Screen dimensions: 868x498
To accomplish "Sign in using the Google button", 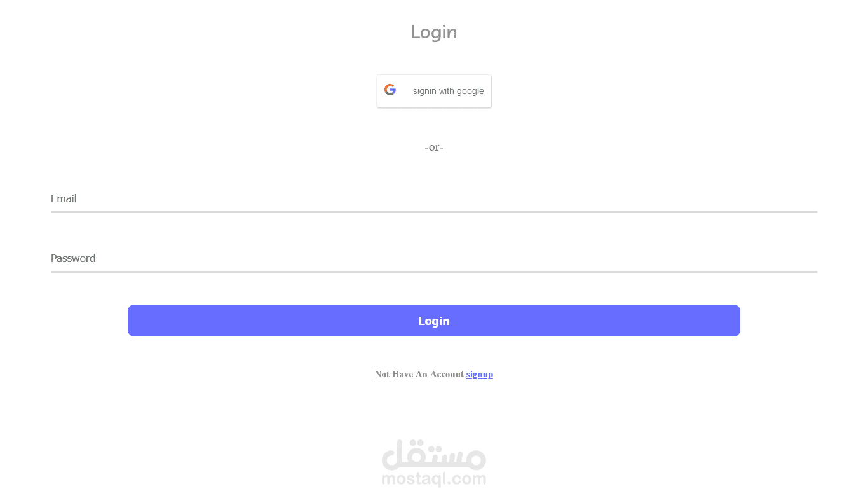I will pyautogui.click(x=434, y=91).
